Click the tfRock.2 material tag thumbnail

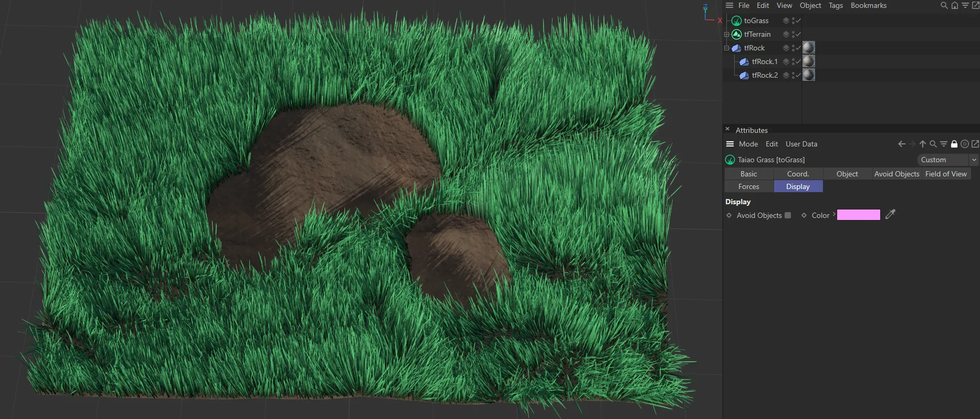coord(809,75)
